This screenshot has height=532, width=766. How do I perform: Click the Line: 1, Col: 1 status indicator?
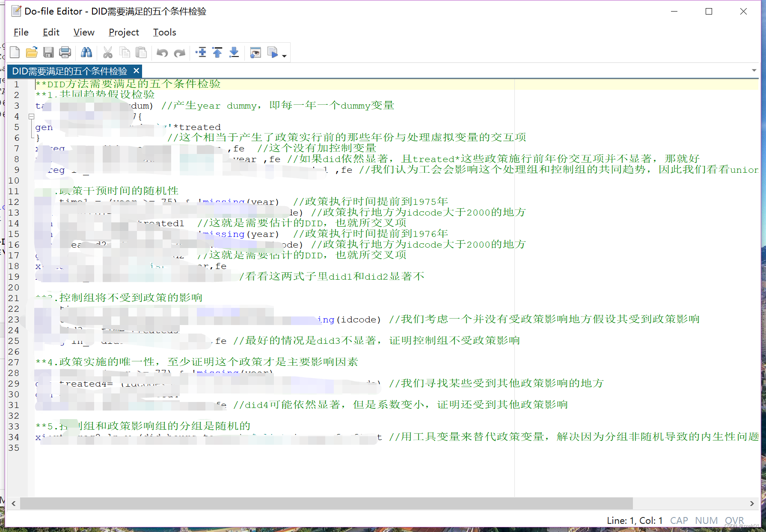(635, 520)
